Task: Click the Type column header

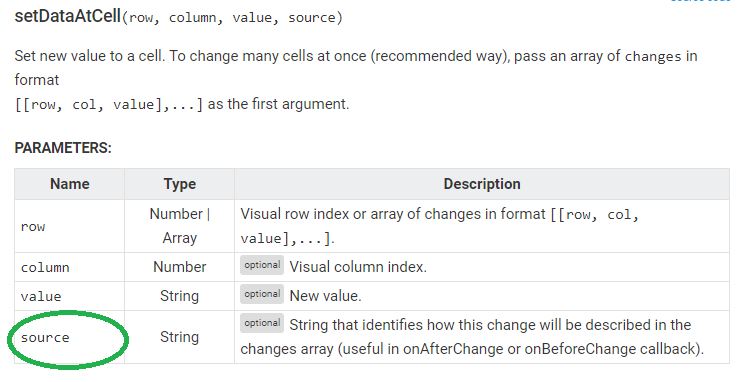Action: [x=180, y=184]
